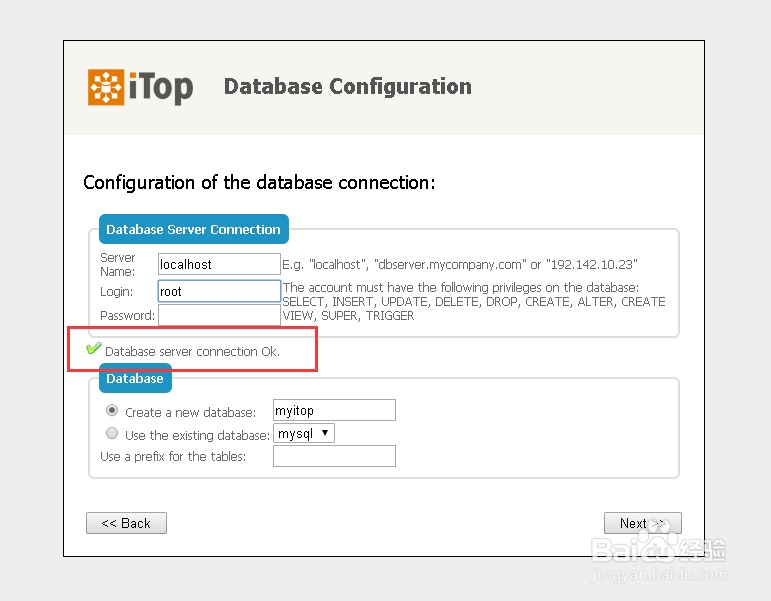Select the Create a new database radio button
This screenshot has height=601, width=771.
[112, 411]
